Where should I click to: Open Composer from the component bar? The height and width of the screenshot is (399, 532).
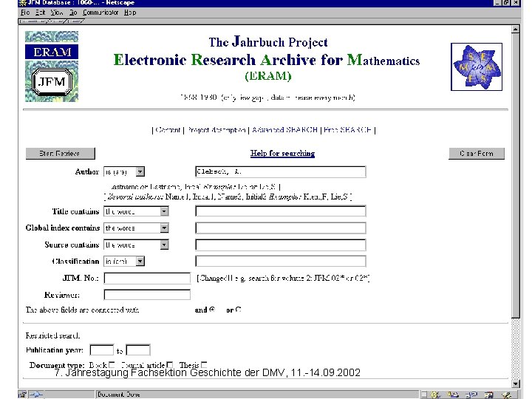coord(507,395)
